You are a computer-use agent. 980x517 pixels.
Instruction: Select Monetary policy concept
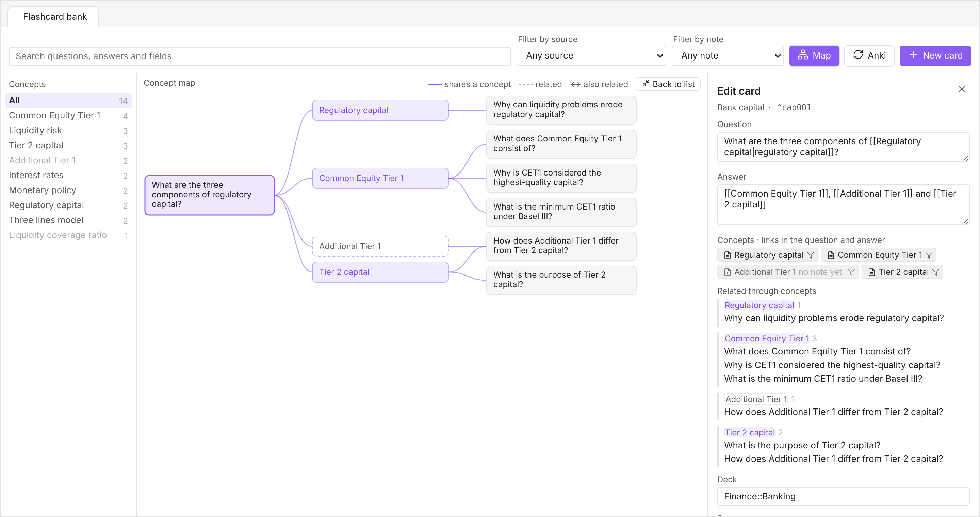pos(68,190)
